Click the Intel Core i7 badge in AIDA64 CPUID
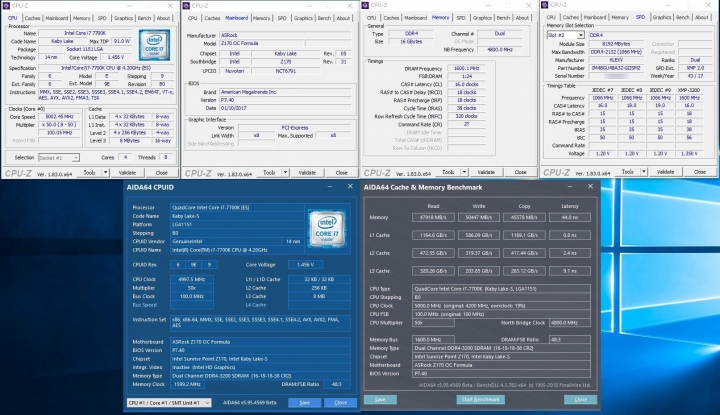The height and width of the screenshot is (415, 720). tap(326, 229)
